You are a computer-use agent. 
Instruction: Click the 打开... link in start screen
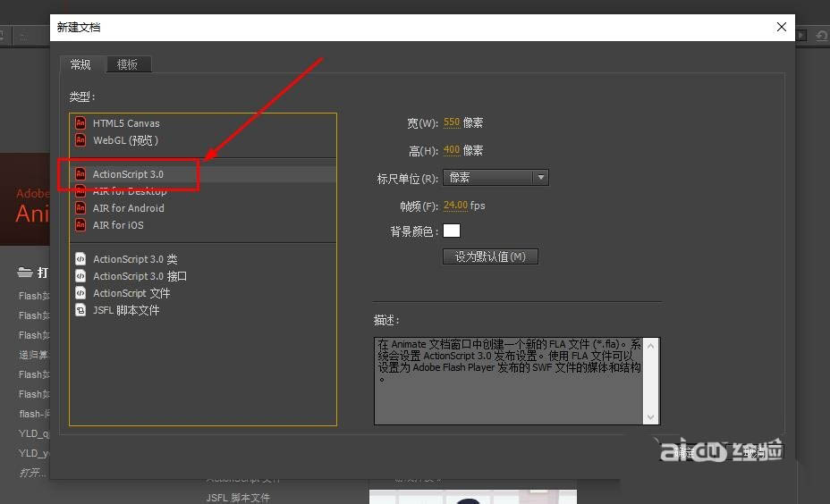click(x=32, y=472)
